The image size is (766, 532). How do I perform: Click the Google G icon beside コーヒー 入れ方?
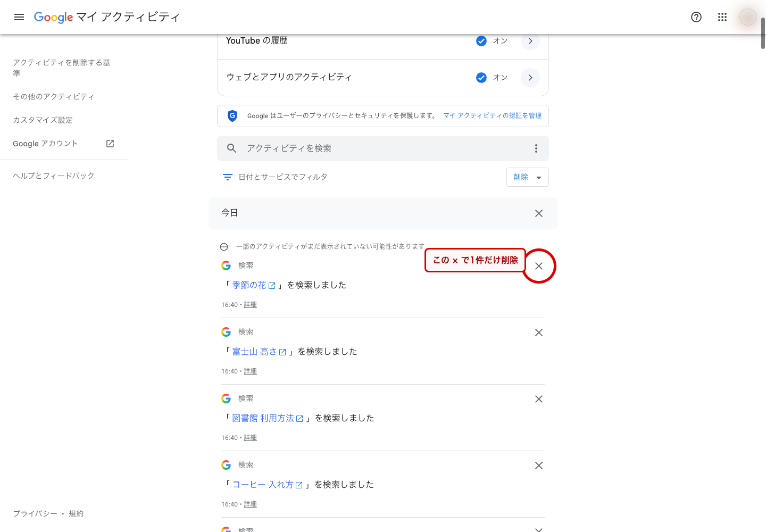click(x=226, y=465)
